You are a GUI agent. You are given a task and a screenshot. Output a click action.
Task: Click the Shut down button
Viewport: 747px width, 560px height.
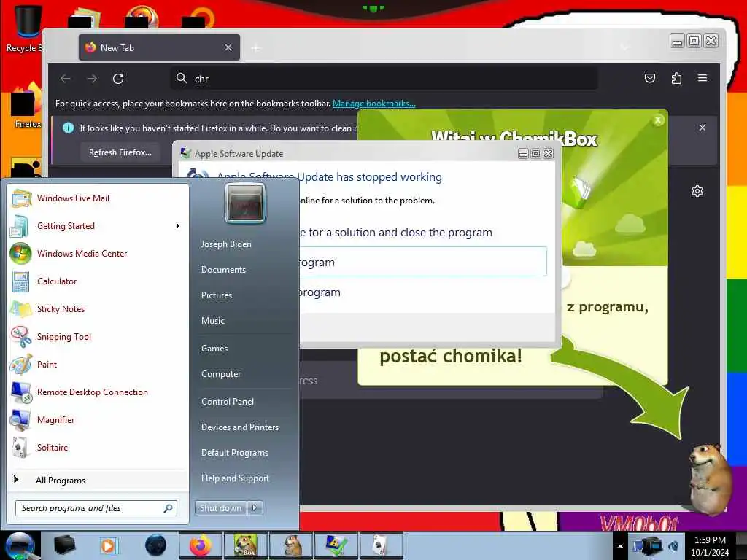click(x=220, y=508)
